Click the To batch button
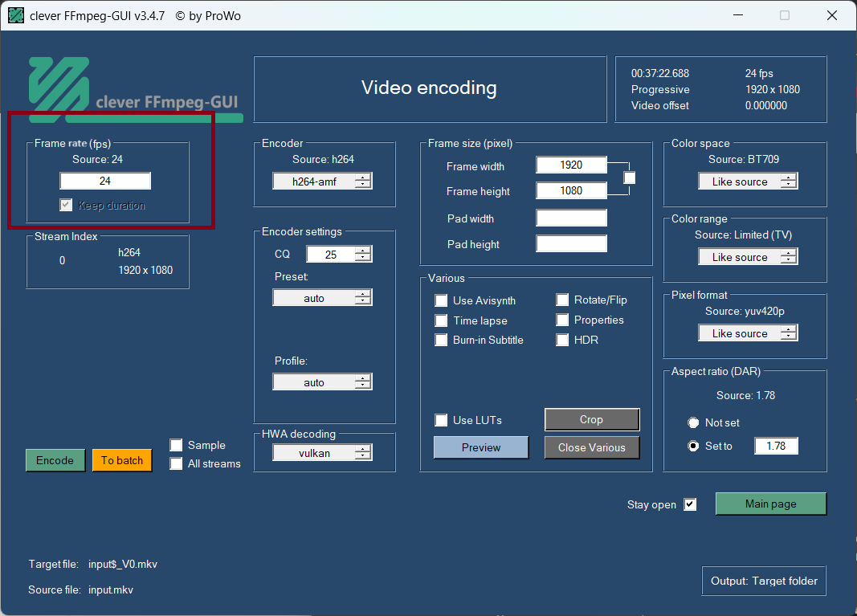Viewport: 857px width, 616px height. click(x=122, y=460)
